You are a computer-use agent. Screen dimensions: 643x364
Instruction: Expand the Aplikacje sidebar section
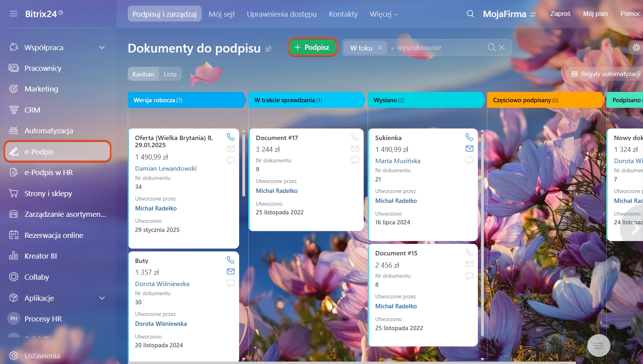pyautogui.click(x=102, y=298)
